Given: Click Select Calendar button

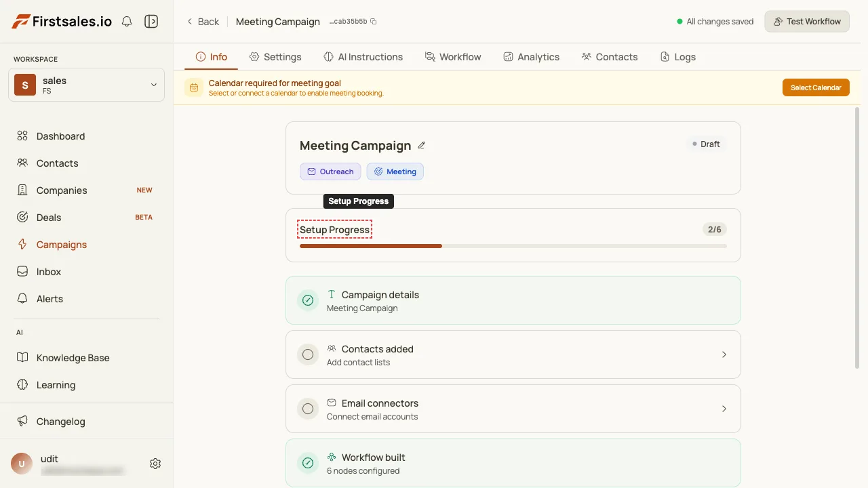Looking at the screenshot, I should [x=816, y=87].
